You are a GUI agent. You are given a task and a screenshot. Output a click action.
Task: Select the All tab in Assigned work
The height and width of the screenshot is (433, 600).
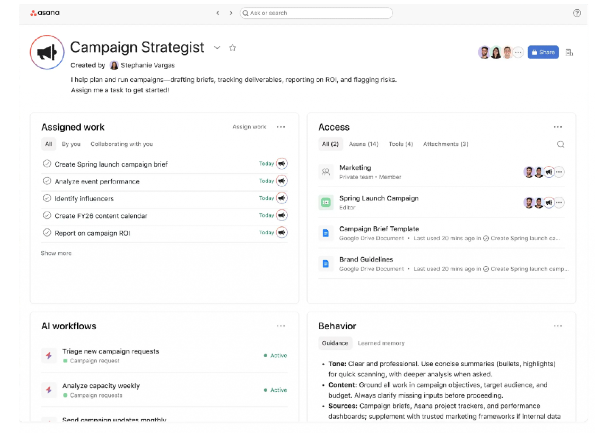coord(49,144)
